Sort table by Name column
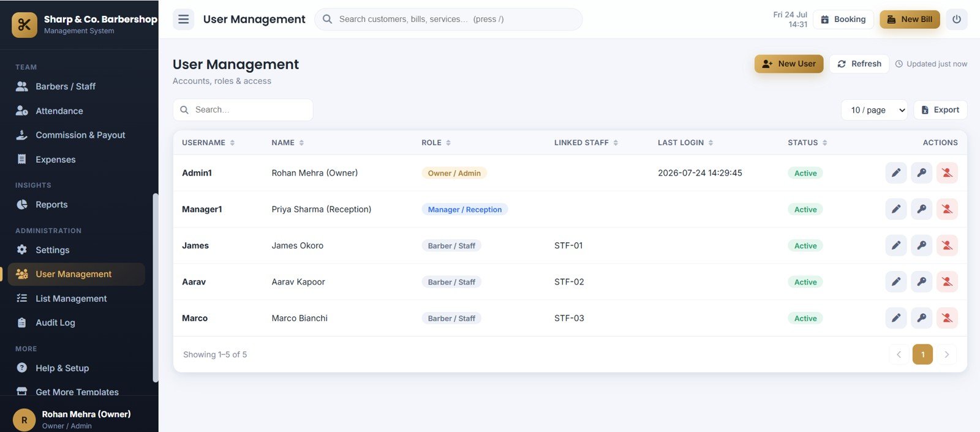Image resolution: width=980 pixels, height=432 pixels. click(288, 143)
